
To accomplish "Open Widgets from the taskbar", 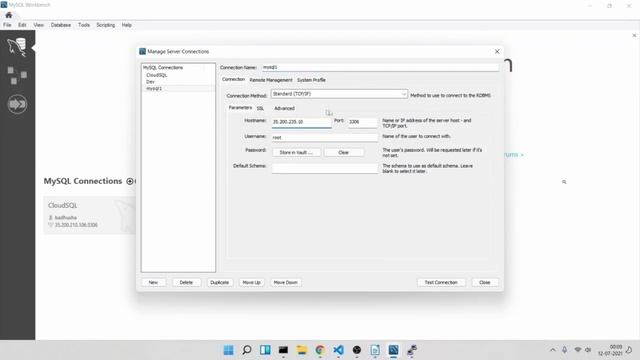I will point(265,350).
